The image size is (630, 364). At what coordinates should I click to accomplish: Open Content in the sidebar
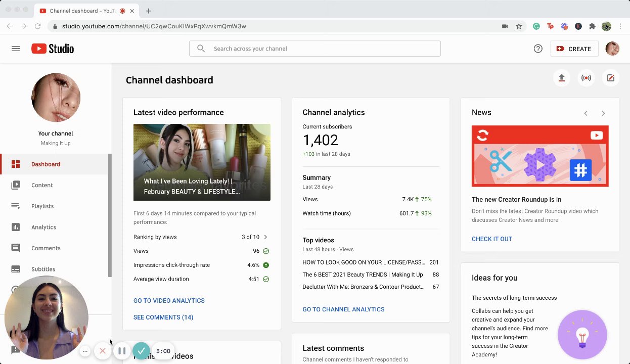(x=55, y=185)
